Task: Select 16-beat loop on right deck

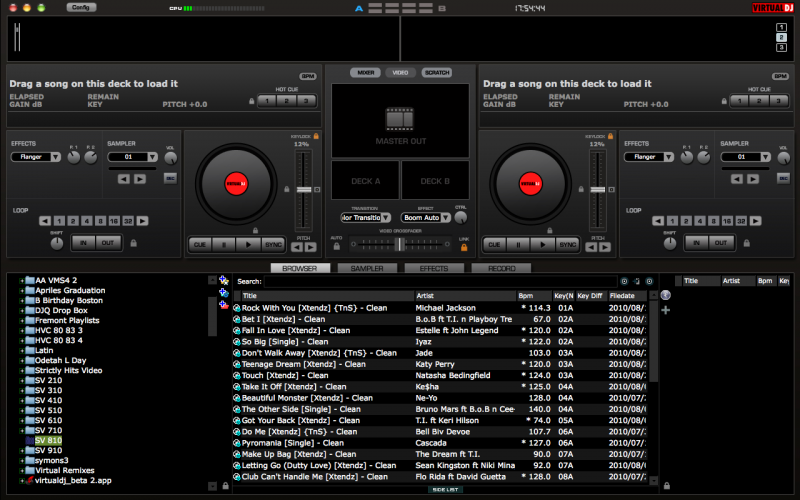Action: pyautogui.click(x=727, y=221)
